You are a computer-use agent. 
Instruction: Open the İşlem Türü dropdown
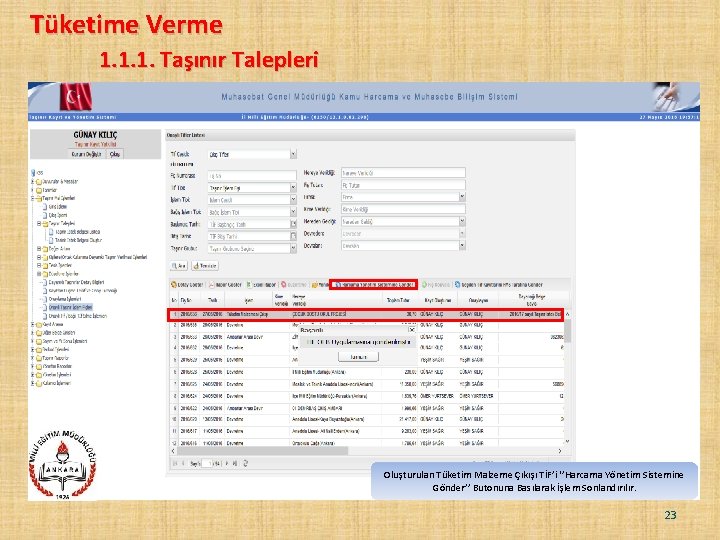tap(293, 200)
